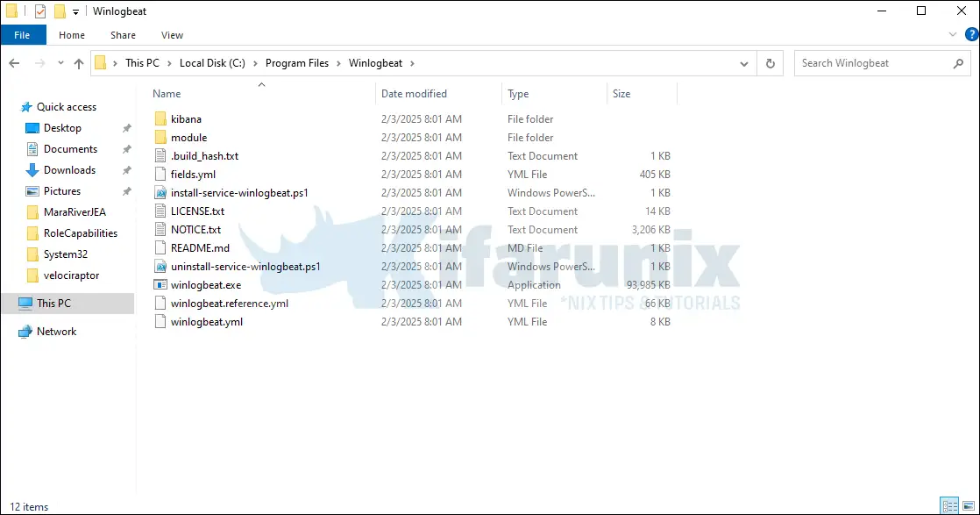Image resolution: width=980 pixels, height=515 pixels.
Task: Open RoleCapabilities folder in sidebar
Action: coord(81,233)
